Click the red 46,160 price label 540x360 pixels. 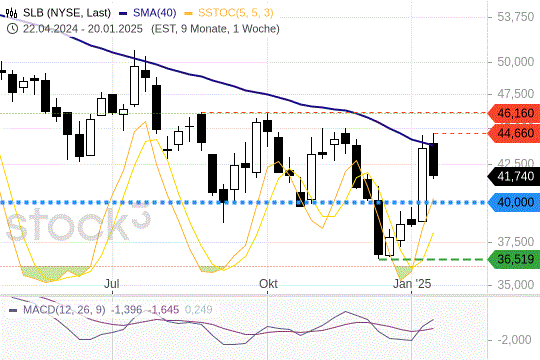click(513, 113)
